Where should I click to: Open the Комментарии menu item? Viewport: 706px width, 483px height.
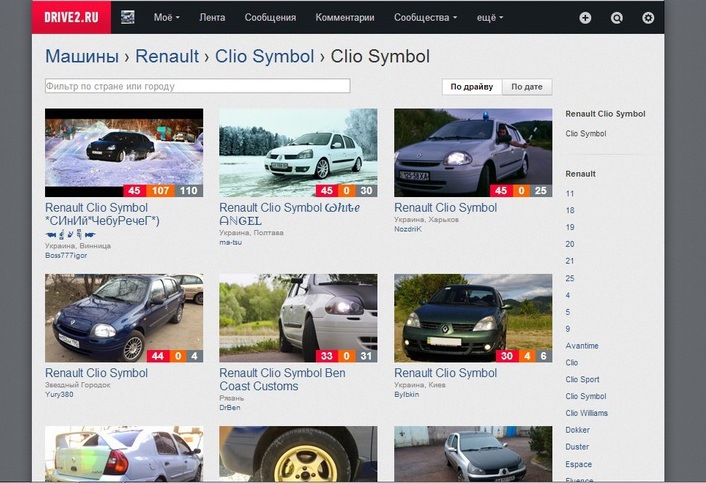[x=345, y=18]
